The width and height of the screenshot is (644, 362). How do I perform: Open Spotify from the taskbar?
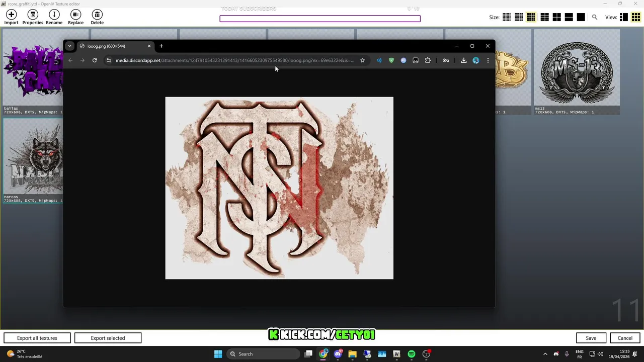click(x=412, y=354)
